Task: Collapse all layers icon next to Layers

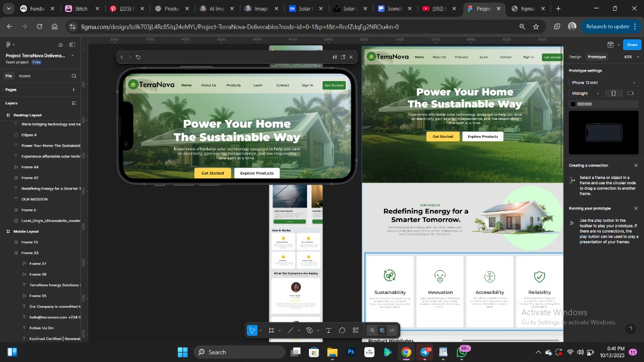Action: (x=74, y=103)
